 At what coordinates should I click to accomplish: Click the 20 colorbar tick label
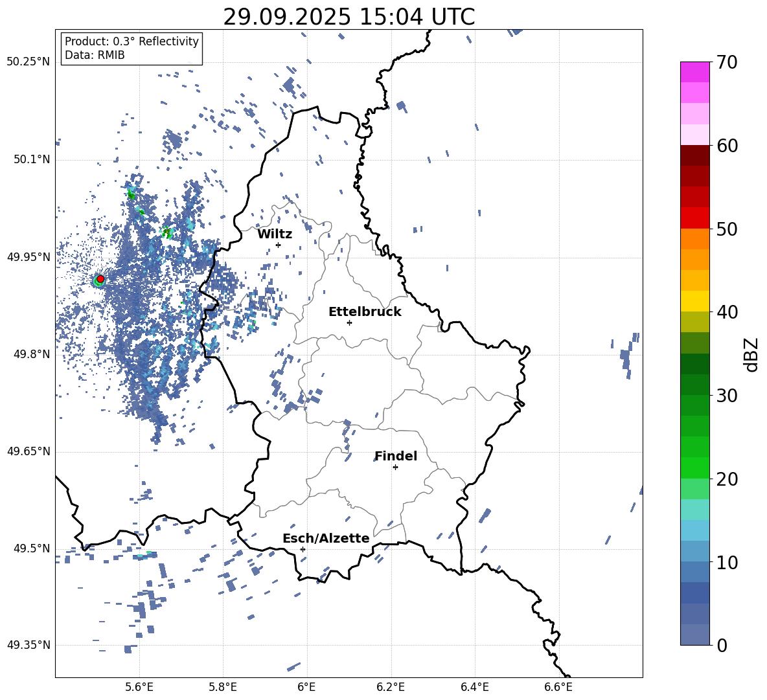click(x=726, y=479)
